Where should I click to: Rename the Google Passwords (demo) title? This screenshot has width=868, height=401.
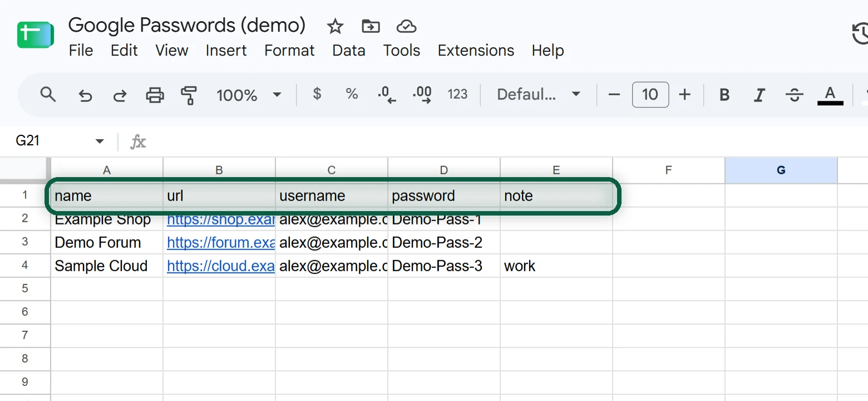tap(187, 25)
